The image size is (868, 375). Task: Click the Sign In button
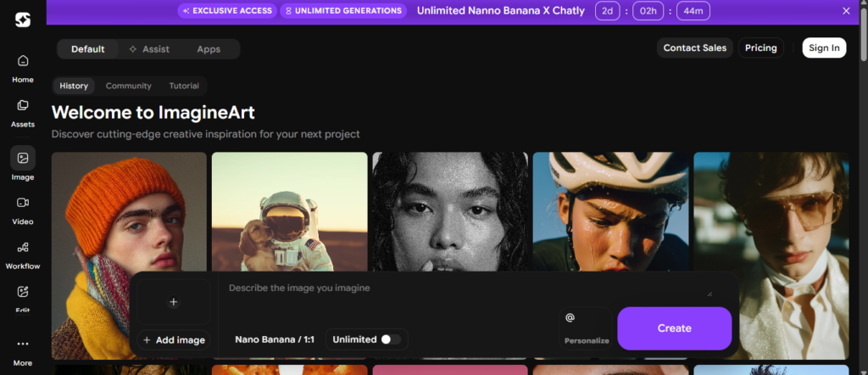824,48
